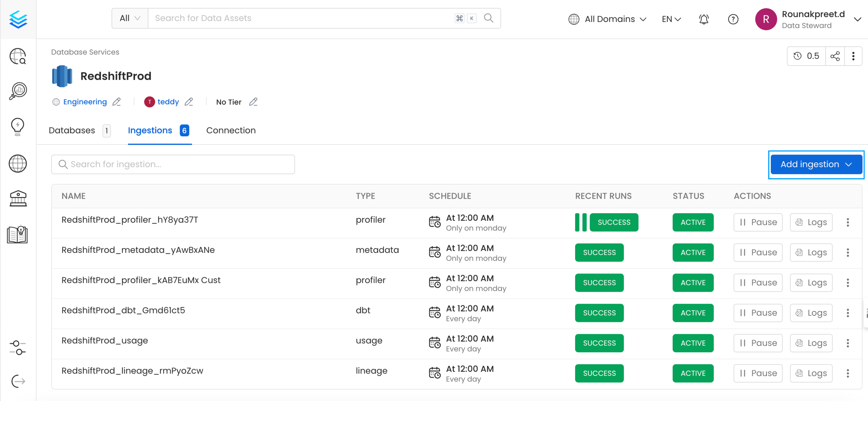Switch to the Connection tab
Screen dimensions: 868x427
click(231, 131)
